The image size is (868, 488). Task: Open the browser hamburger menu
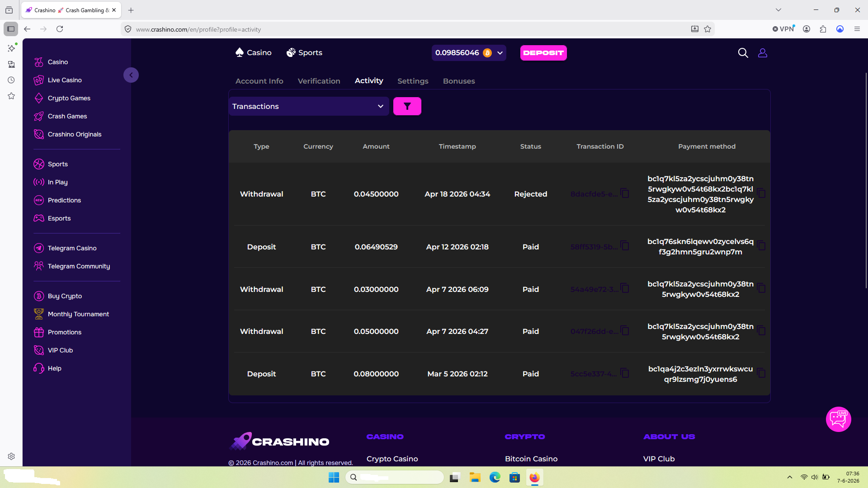[857, 29]
